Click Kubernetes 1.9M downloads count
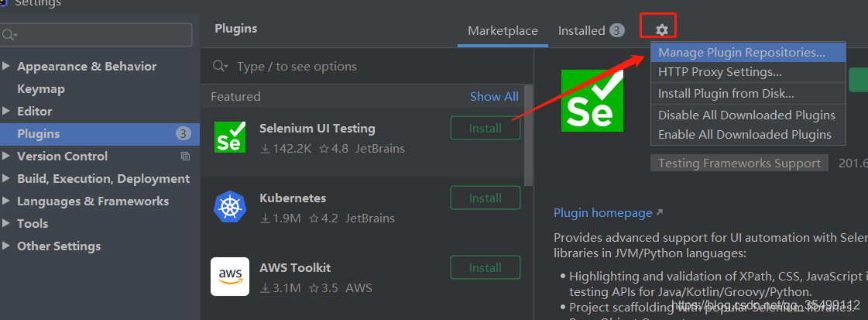The height and width of the screenshot is (320, 868). pos(280,218)
